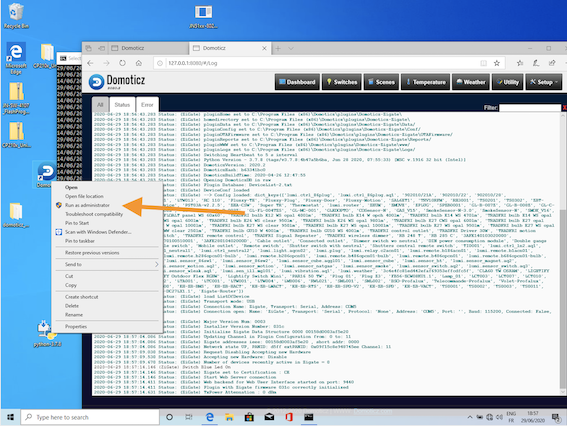Click the Share page icon
Viewport: 567px width, 426px height.
[x=552, y=63]
